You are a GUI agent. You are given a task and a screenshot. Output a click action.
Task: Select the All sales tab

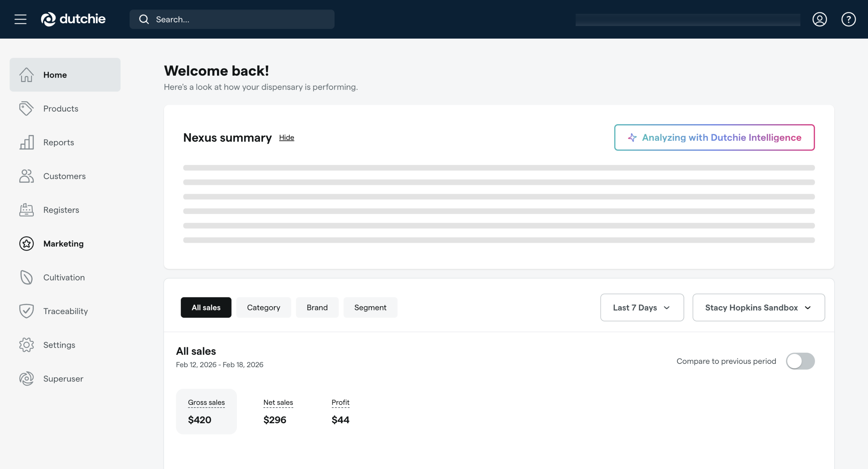click(206, 308)
